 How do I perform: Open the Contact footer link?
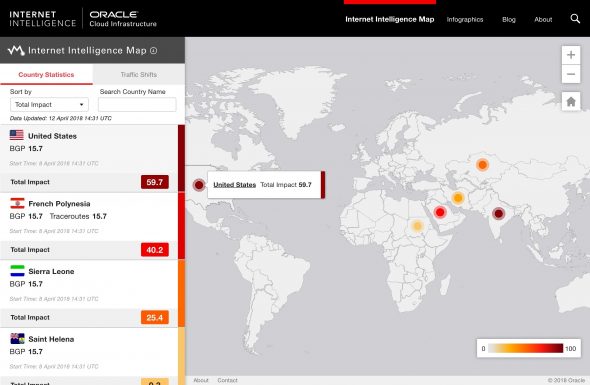point(227,380)
